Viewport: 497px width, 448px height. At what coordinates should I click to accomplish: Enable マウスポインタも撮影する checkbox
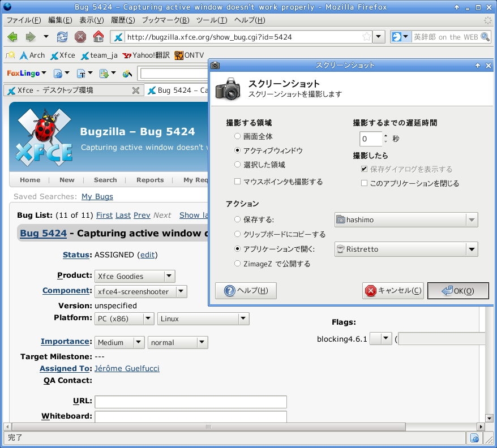238,182
